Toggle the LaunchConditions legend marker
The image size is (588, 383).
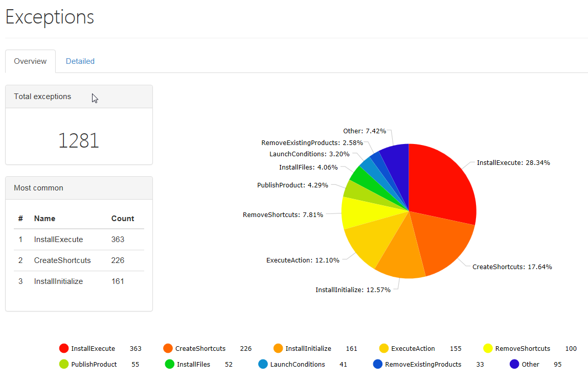point(263,365)
